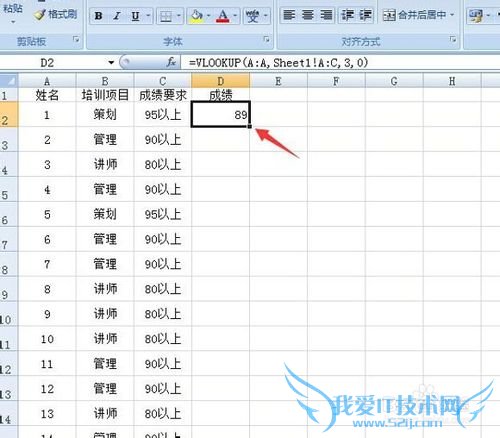Click the number format icon at ribbon right

tap(475, 16)
